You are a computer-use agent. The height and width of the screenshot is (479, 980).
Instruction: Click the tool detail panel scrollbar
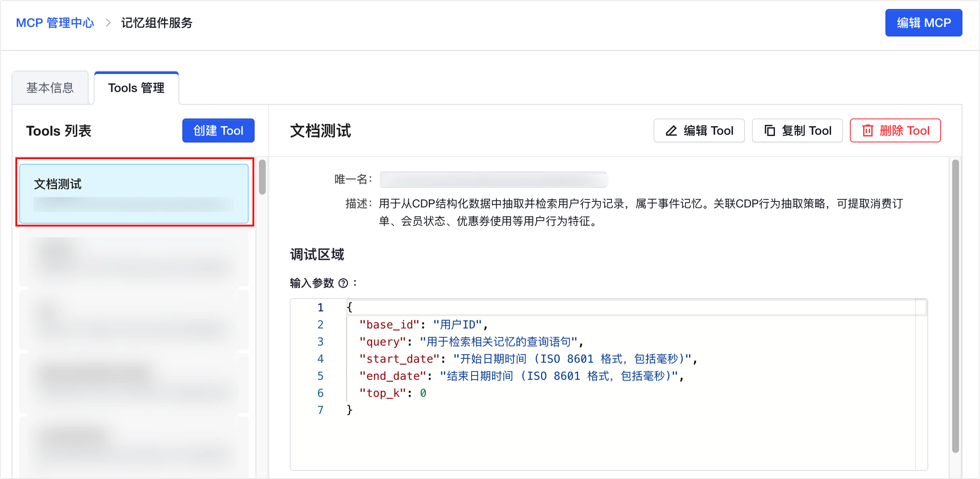pyautogui.click(x=955, y=306)
